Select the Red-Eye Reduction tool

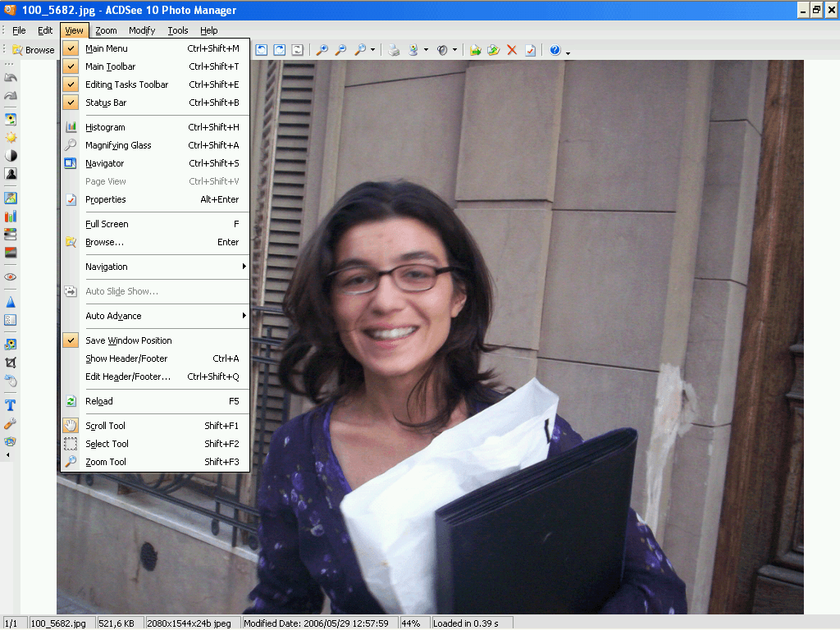[10, 276]
